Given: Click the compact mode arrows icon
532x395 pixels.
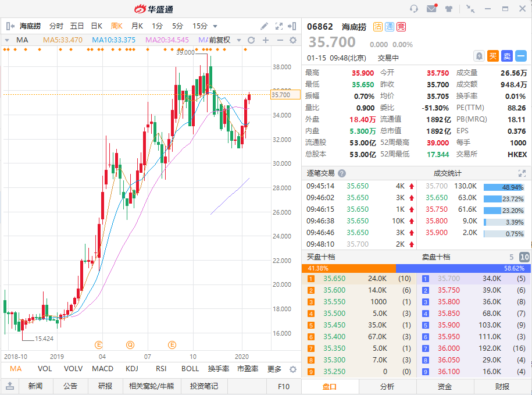Looking at the screenshot, I should point(470,9).
